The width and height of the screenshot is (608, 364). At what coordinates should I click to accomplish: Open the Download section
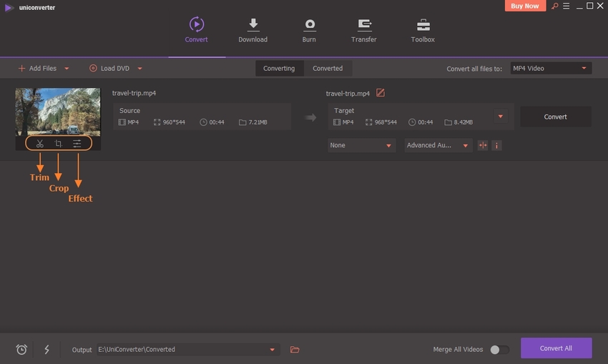252,31
